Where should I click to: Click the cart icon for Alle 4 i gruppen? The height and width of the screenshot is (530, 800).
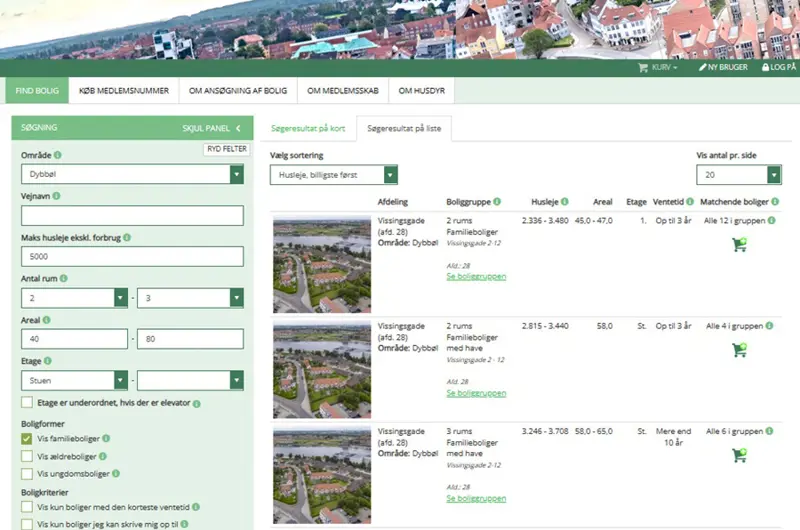point(739,349)
